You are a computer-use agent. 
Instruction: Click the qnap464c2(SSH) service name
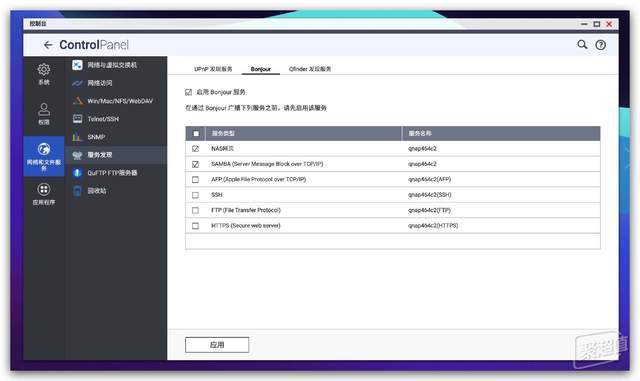[429, 195]
